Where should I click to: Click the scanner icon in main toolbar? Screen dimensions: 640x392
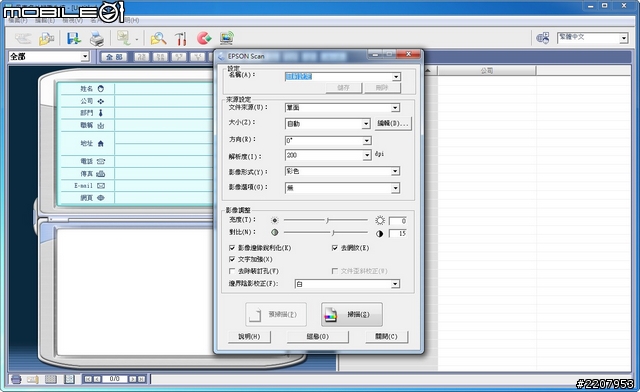[23, 39]
